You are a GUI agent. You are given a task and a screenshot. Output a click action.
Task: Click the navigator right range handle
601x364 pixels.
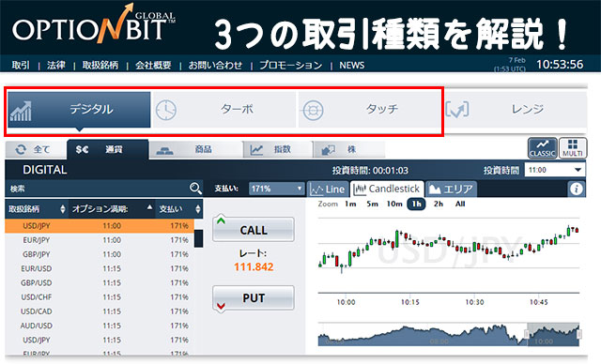click(579, 335)
